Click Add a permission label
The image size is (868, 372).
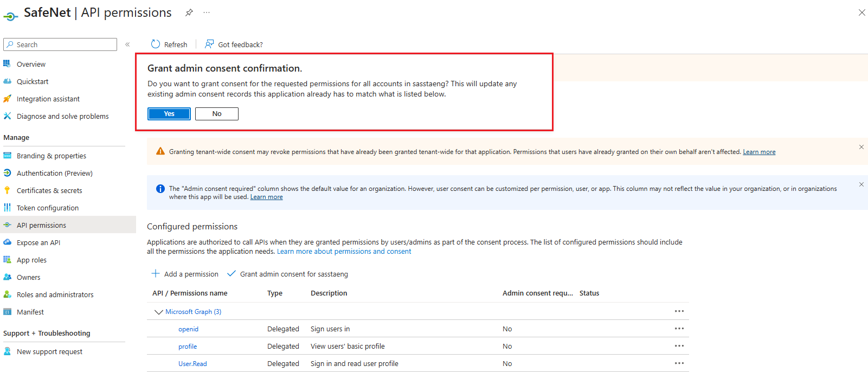pyautogui.click(x=191, y=274)
